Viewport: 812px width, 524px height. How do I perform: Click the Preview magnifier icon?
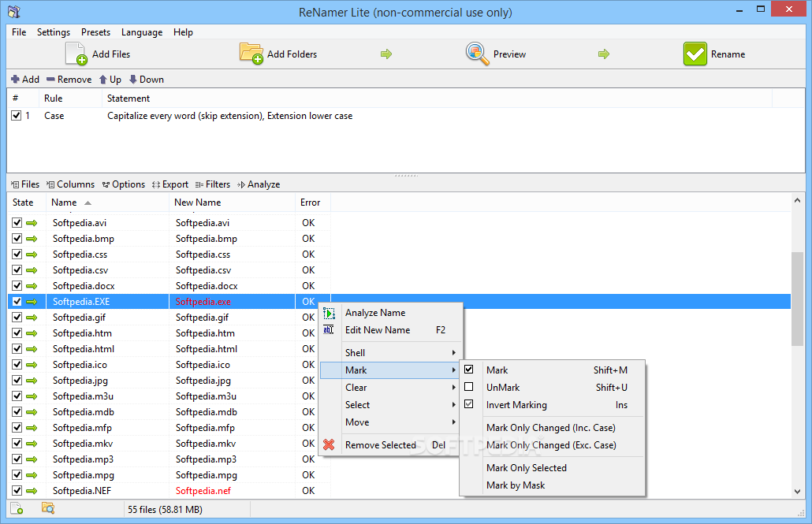pyautogui.click(x=477, y=54)
